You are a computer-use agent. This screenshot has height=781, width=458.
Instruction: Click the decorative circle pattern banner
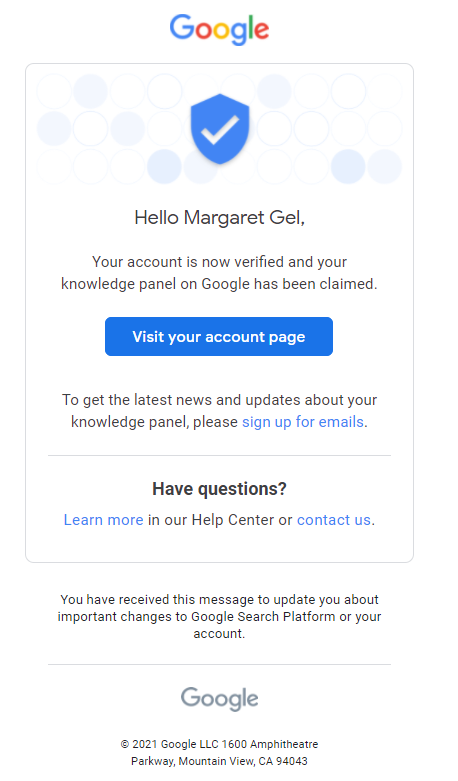(x=220, y=129)
